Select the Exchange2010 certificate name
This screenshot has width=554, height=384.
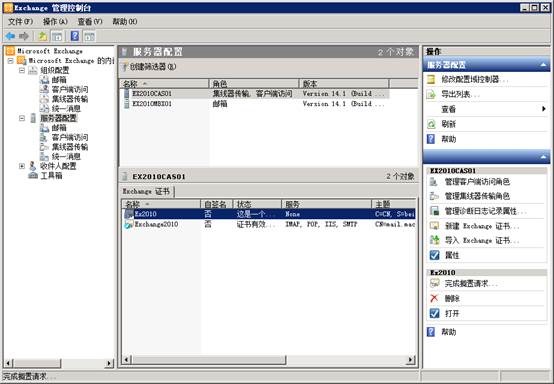pyautogui.click(x=156, y=224)
